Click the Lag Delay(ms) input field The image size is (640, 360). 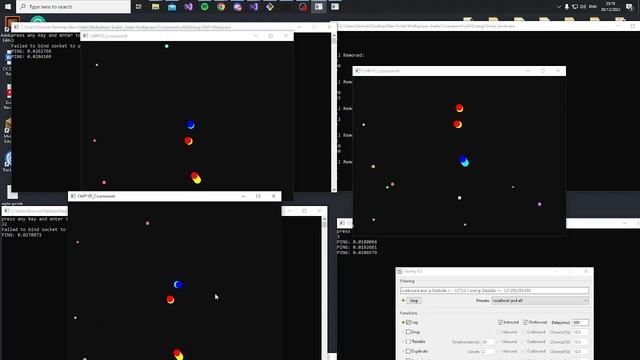580,322
